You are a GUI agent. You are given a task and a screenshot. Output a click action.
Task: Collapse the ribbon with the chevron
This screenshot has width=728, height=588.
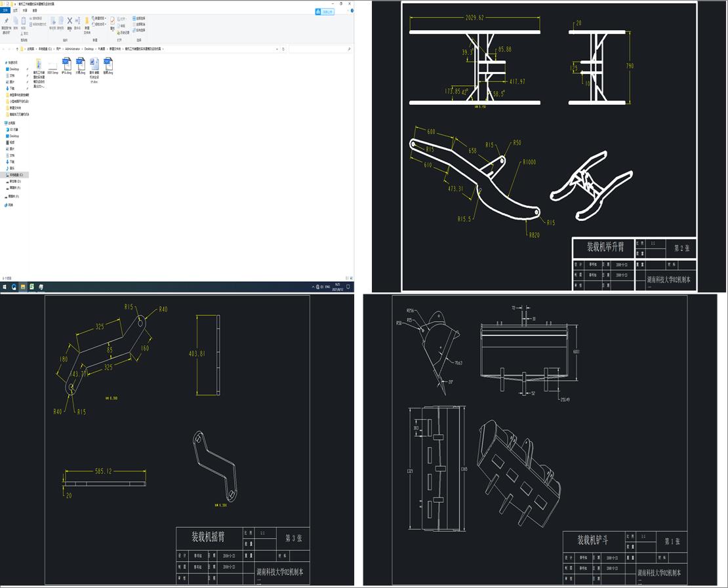click(348, 10)
